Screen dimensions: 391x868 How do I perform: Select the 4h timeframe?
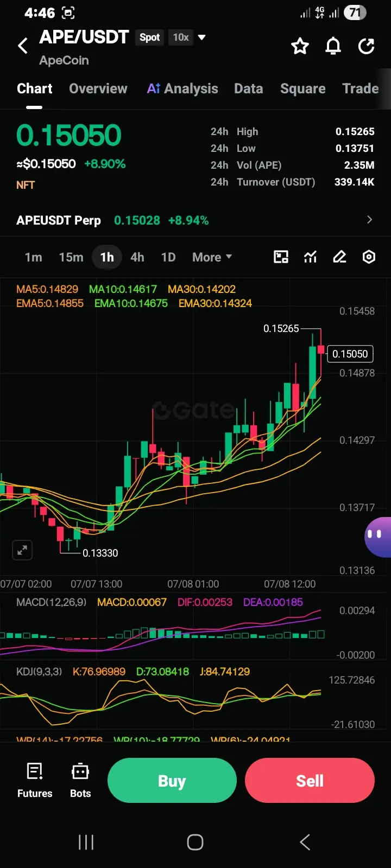137,257
